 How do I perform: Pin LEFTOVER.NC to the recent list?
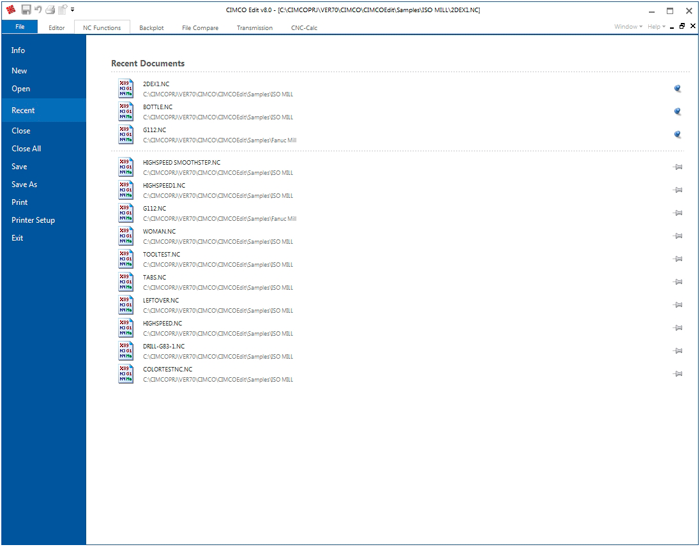tap(678, 305)
